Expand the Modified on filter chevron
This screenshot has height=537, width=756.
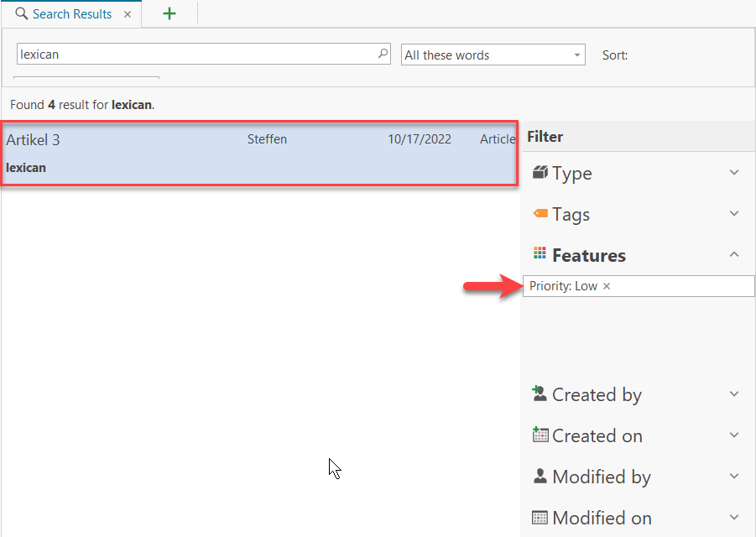pyautogui.click(x=734, y=517)
